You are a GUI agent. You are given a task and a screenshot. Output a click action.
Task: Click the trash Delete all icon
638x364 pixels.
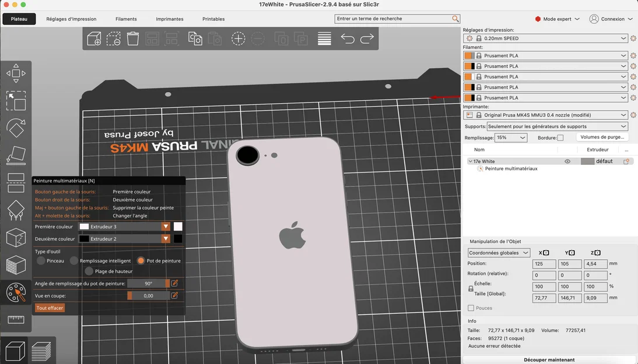[132, 38]
